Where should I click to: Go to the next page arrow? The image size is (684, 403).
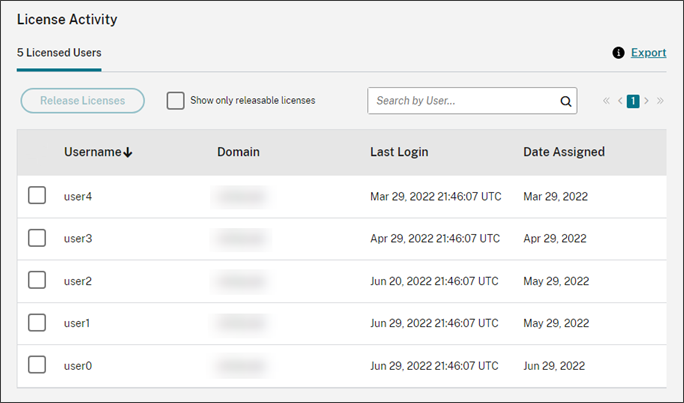click(x=647, y=101)
